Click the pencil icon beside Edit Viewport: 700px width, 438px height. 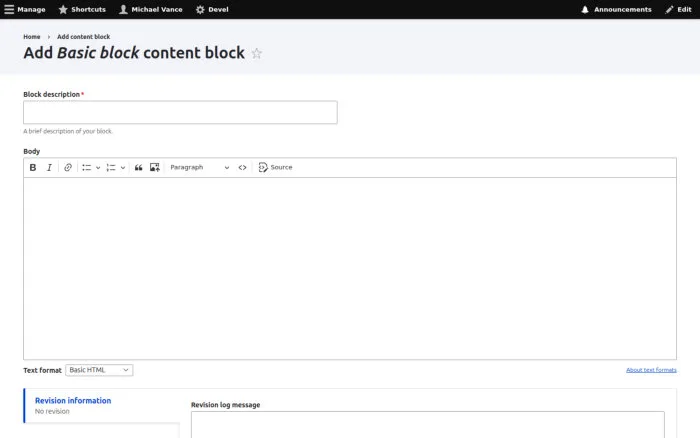point(669,9)
